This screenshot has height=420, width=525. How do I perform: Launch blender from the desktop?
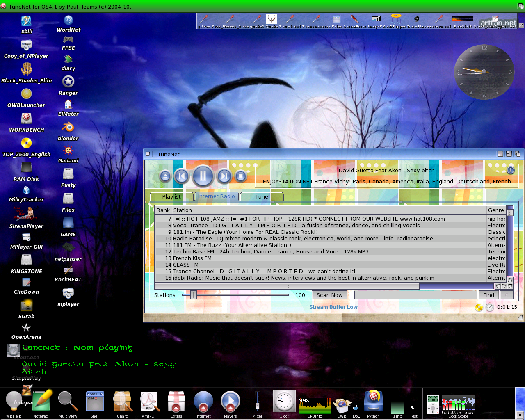[x=68, y=131]
